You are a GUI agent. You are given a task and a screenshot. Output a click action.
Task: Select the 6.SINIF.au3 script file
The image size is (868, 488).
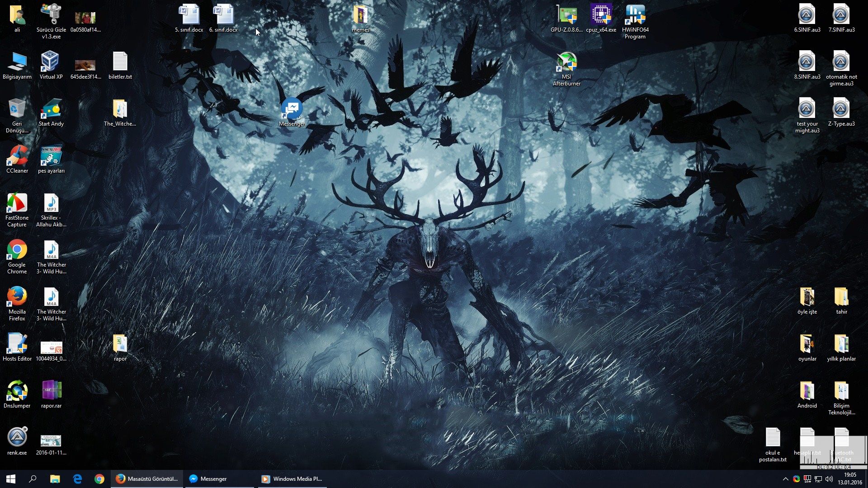pyautogui.click(x=807, y=16)
